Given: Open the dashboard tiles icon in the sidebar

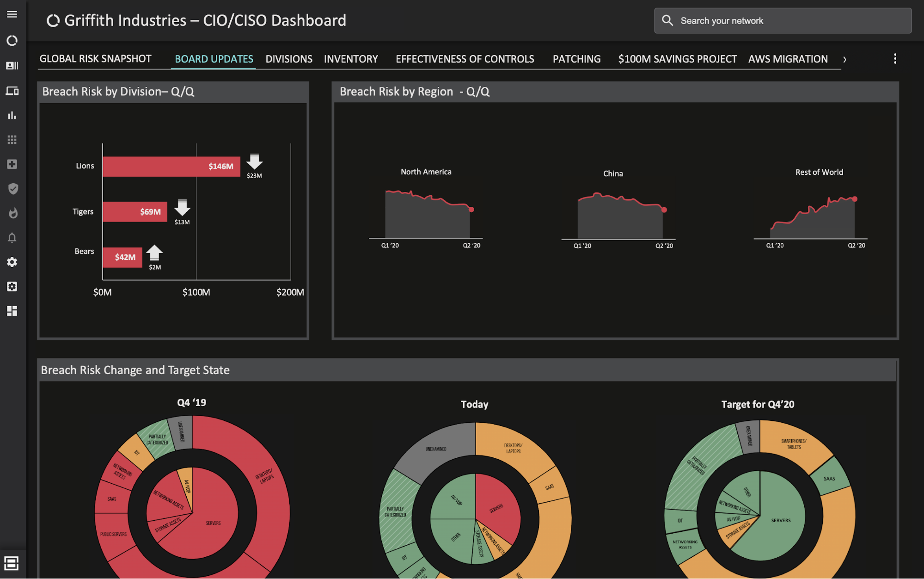Looking at the screenshot, I should pos(12,311).
